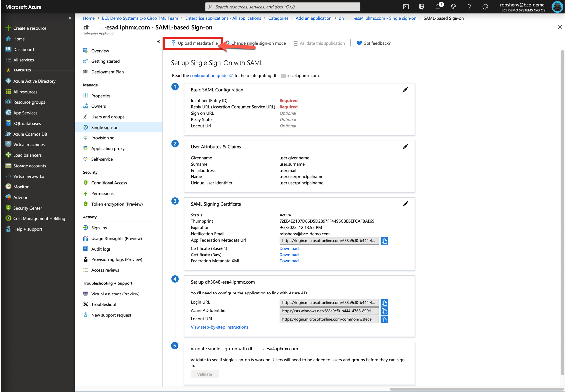Image resolution: width=565 pixels, height=392 pixels.
Task: Open New support request
Action: (x=111, y=315)
